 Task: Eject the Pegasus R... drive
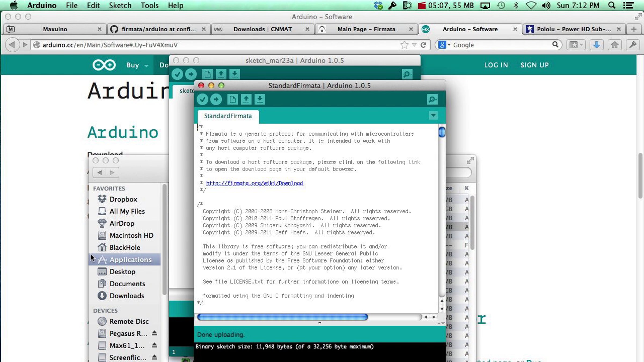tap(154, 333)
